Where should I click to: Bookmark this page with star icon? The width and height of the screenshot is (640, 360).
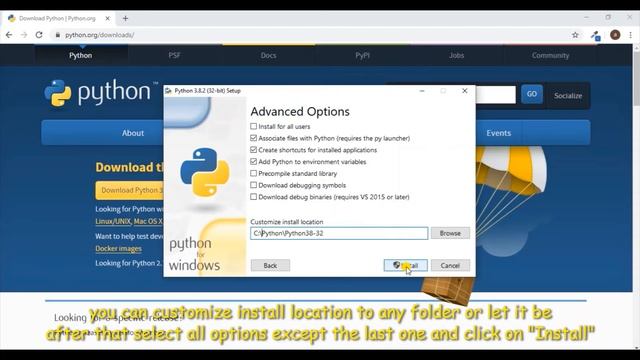tap(575, 35)
